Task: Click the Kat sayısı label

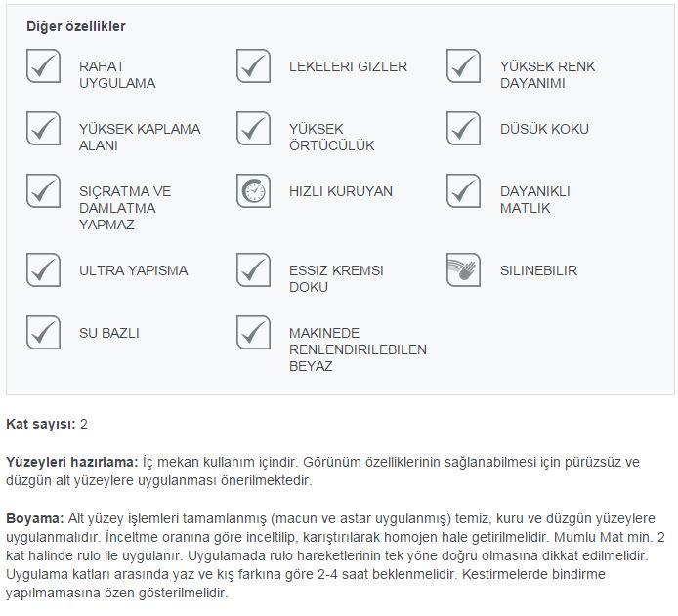Action: pyautogui.click(x=41, y=425)
